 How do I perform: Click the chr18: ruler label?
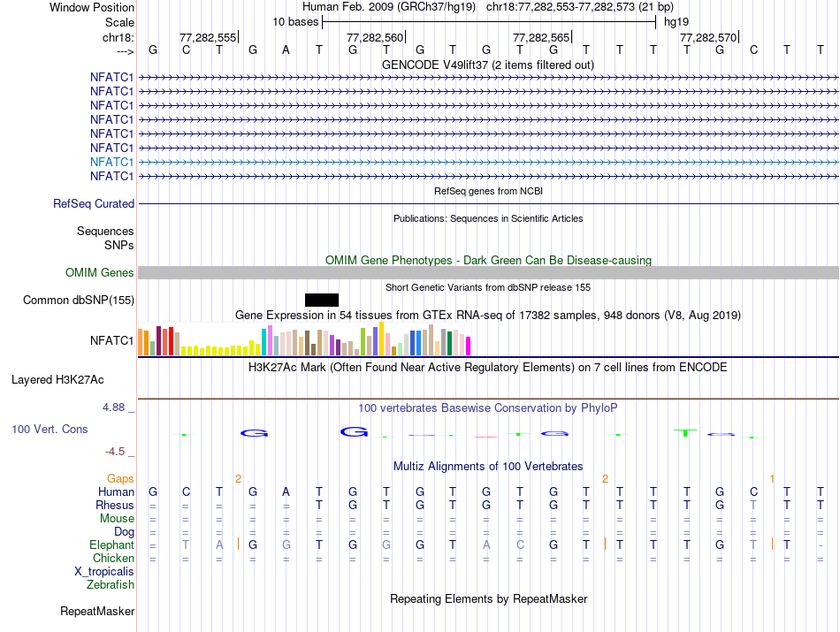coord(118,37)
